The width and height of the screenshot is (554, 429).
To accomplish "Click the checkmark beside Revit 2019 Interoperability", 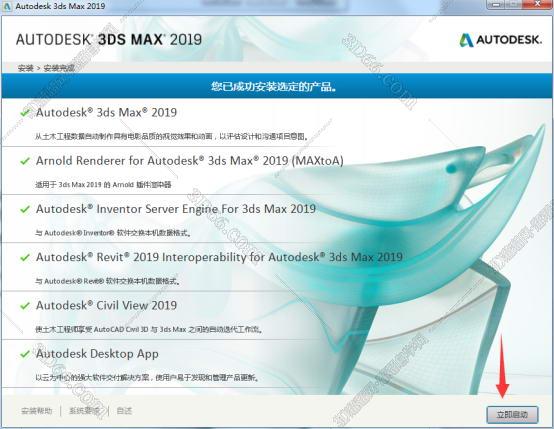I will coord(25,258).
